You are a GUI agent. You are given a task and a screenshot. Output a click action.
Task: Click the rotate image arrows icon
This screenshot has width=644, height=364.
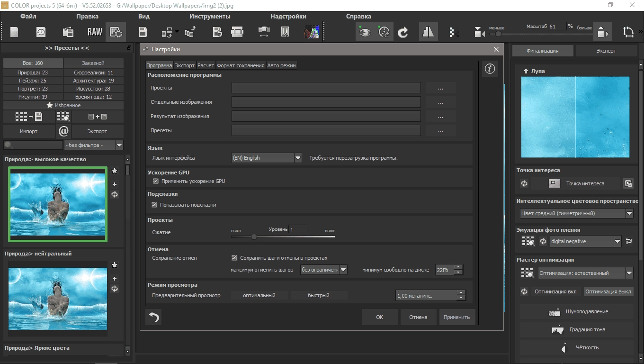[628, 32]
